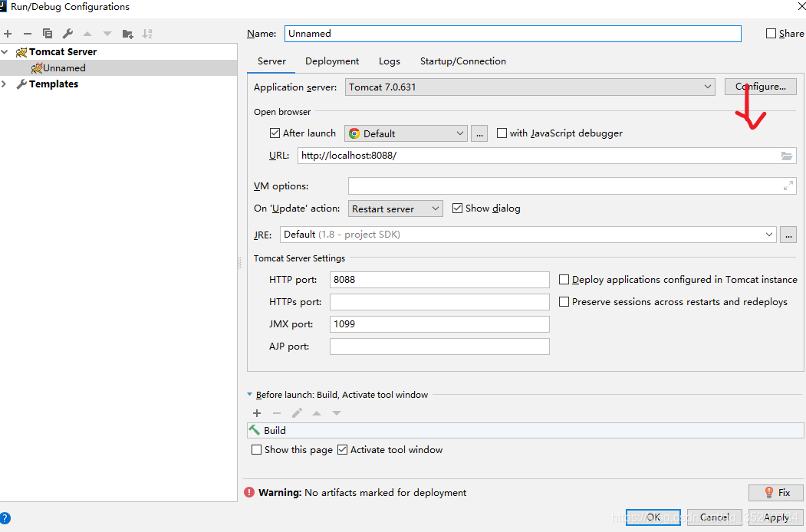Switch to the Startup/Connection tab

point(463,61)
